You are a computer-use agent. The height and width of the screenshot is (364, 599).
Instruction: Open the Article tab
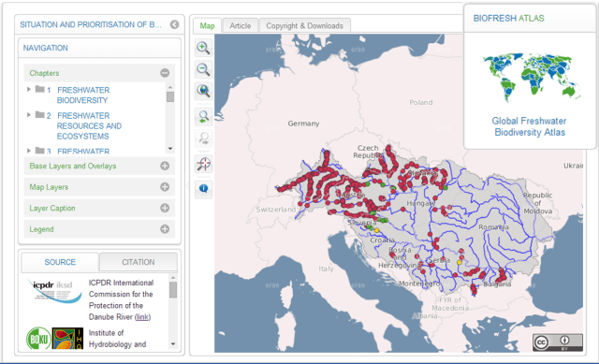coord(240,25)
